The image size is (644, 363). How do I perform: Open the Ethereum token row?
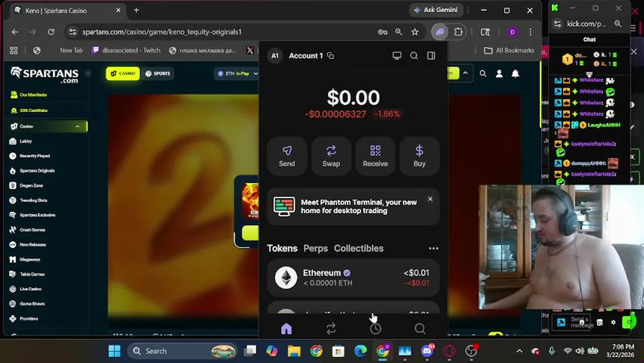coord(353,278)
